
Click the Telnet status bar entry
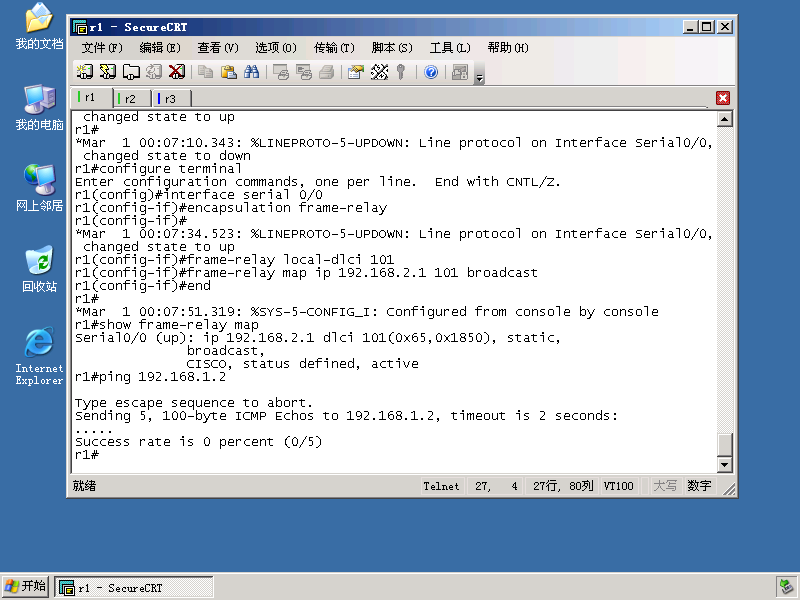[x=441, y=486]
